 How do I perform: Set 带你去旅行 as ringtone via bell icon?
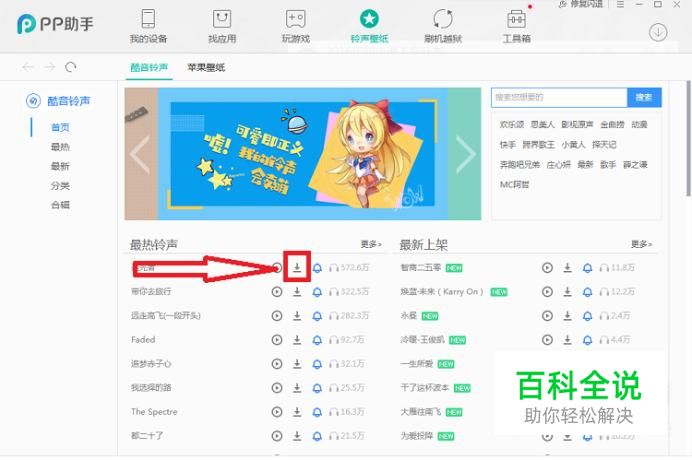[x=317, y=292]
